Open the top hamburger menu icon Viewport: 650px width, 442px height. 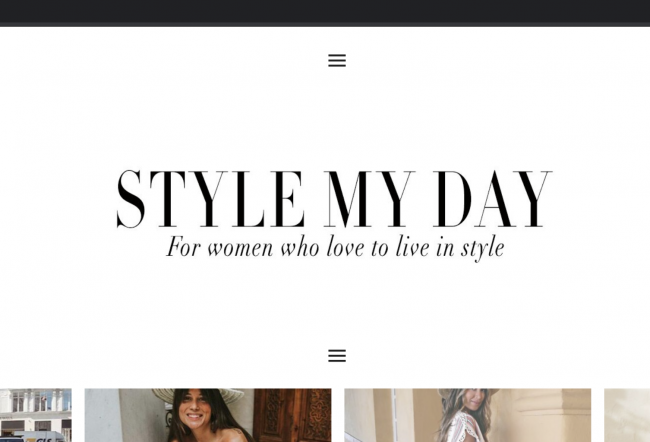click(337, 61)
